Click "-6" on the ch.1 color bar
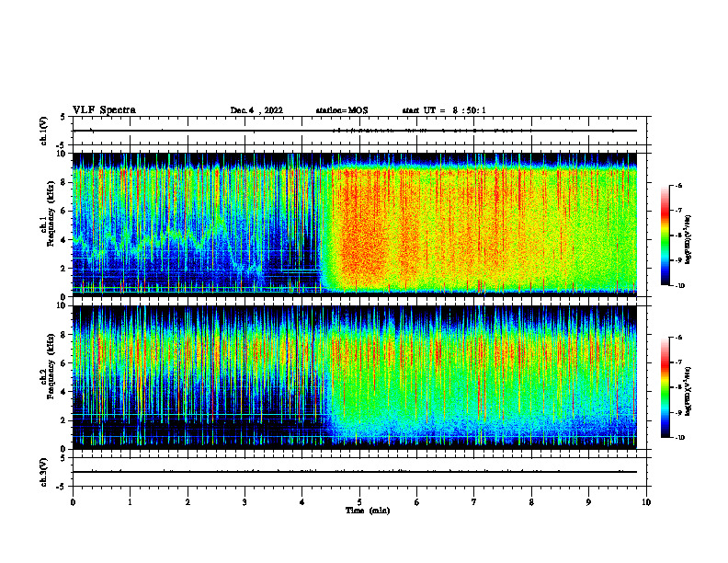This screenshot has height=563, width=728. click(x=678, y=185)
